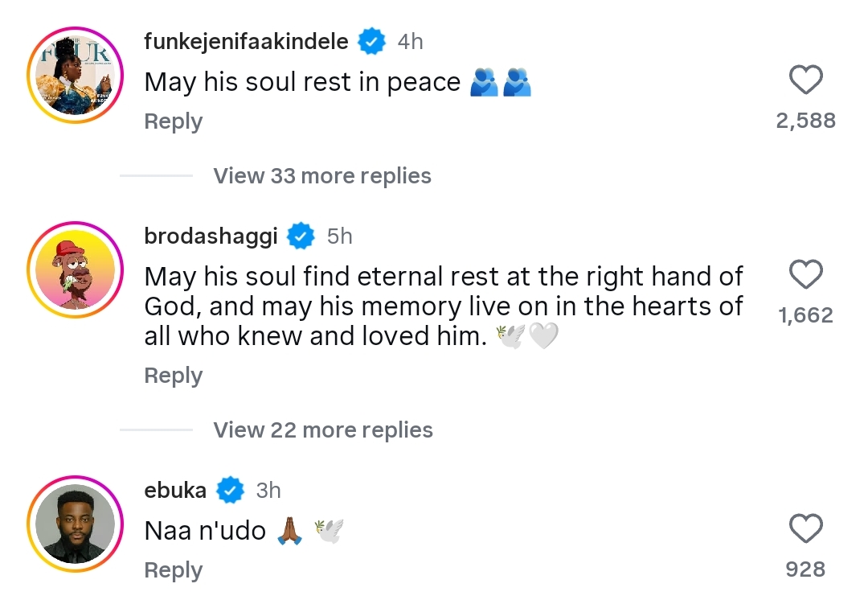Click verified badge next to brodashaggi
The width and height of the screenshot is (868, 596).
(x=301, y=236)
